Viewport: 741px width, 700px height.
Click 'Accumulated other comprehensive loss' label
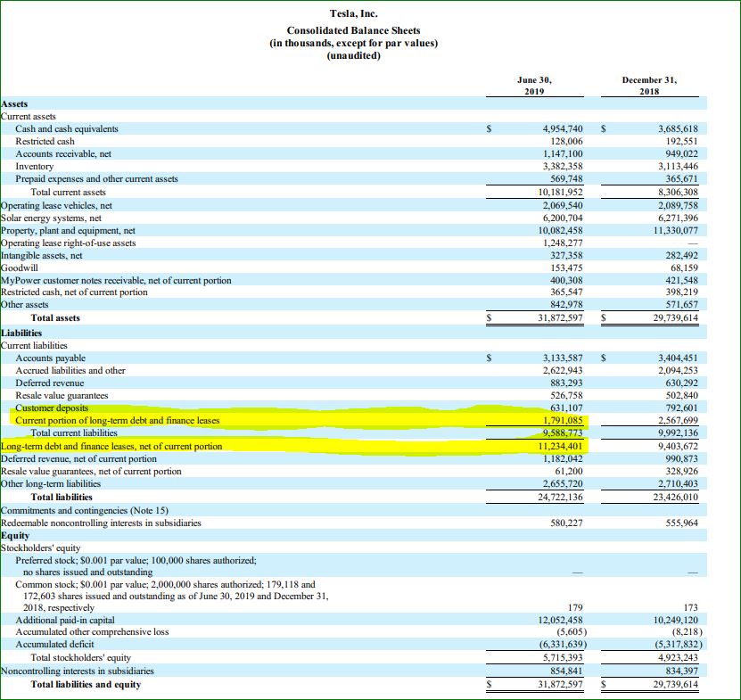(92, 632)
